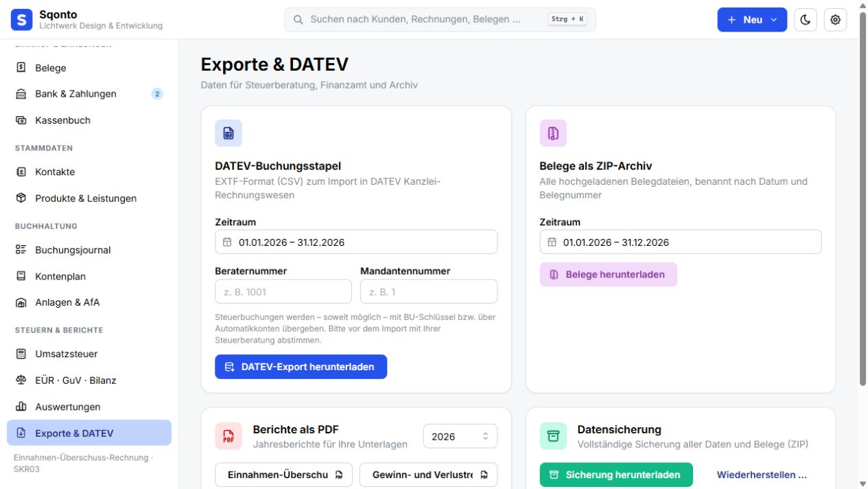Viewport: 868px width, 489px height.
Task: Click the global search field
Action: 440,20
